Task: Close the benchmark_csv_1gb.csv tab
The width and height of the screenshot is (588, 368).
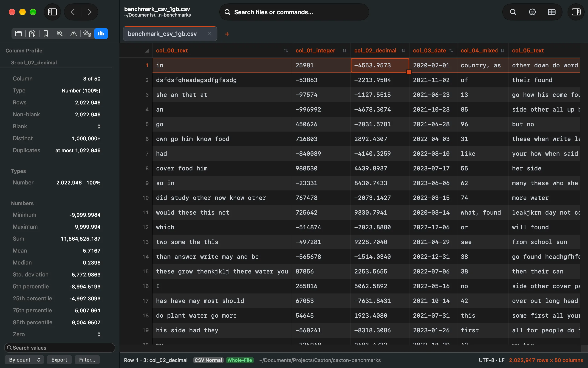Action: click(209, 34)
